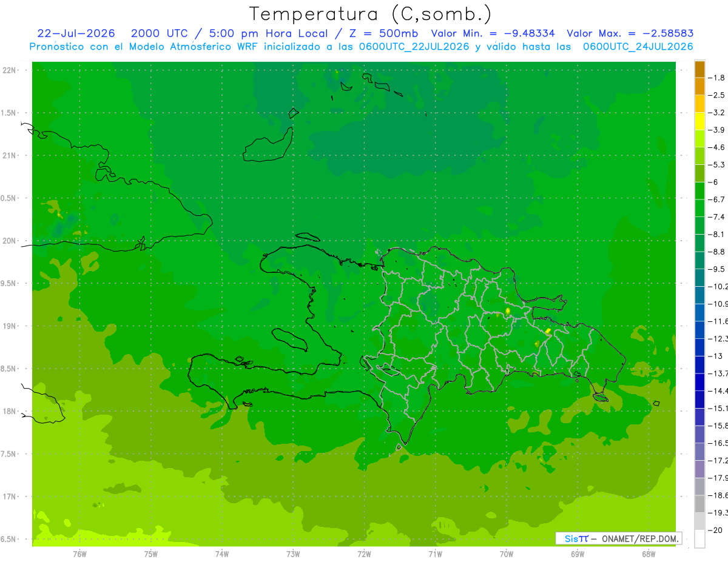This screenshot has width=728, height=562.
Task: Click the '-7.4' colorbar label
Action: (716, 217)
